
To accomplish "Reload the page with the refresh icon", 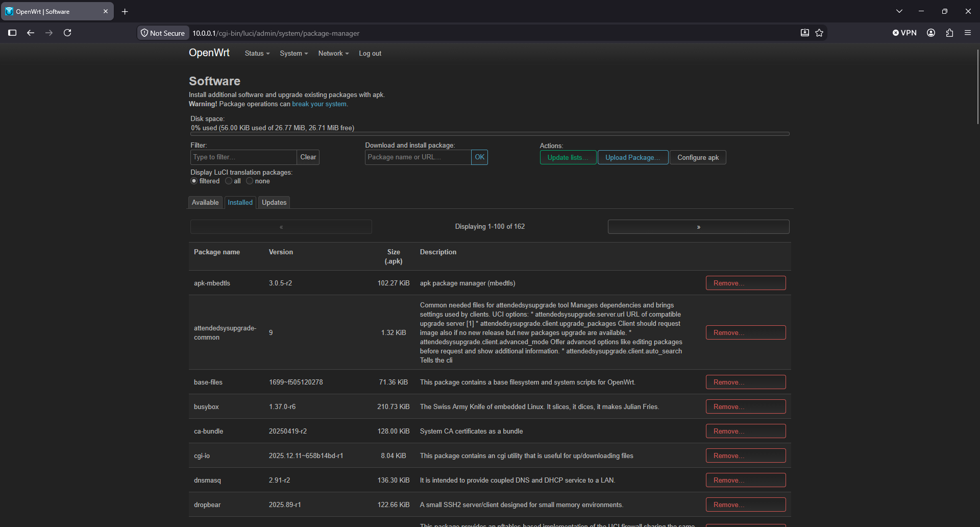I will [67, 33].
